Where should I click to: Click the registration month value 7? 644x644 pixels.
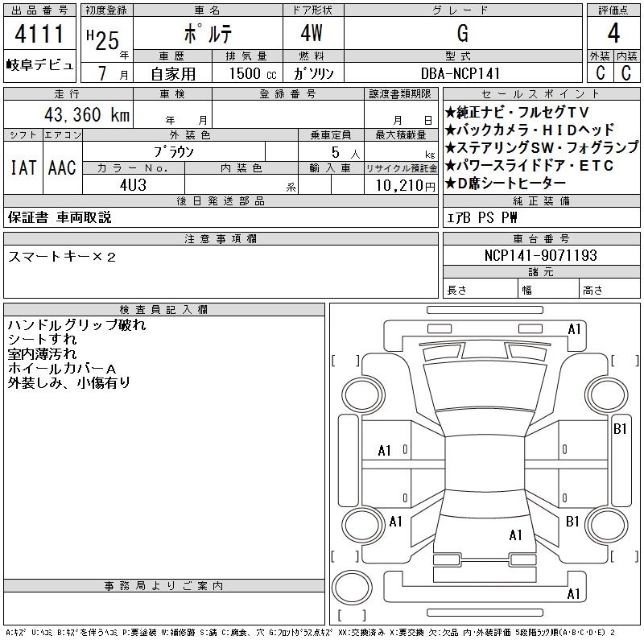click(x=102, y=73)
